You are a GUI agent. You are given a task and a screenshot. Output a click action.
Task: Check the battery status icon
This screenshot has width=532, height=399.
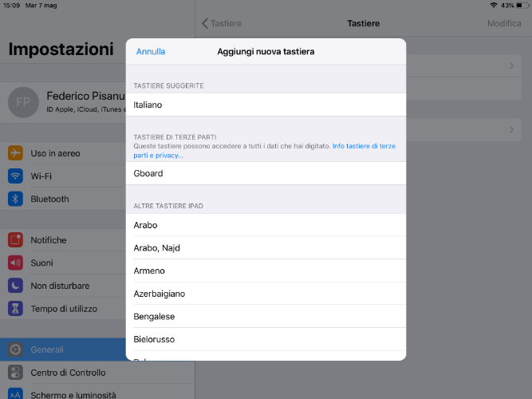pos(522,5)
